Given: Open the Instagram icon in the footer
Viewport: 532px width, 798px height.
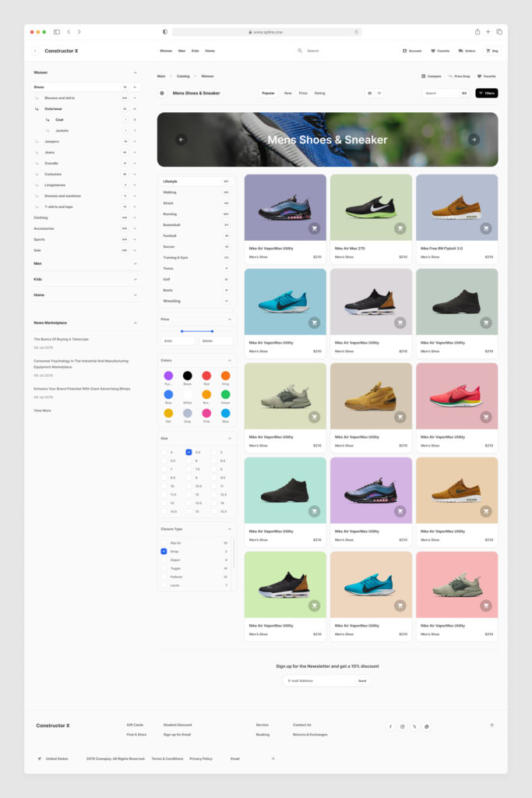Looking at the screenshot, I should pyautogui.click(x=402, y=726).
